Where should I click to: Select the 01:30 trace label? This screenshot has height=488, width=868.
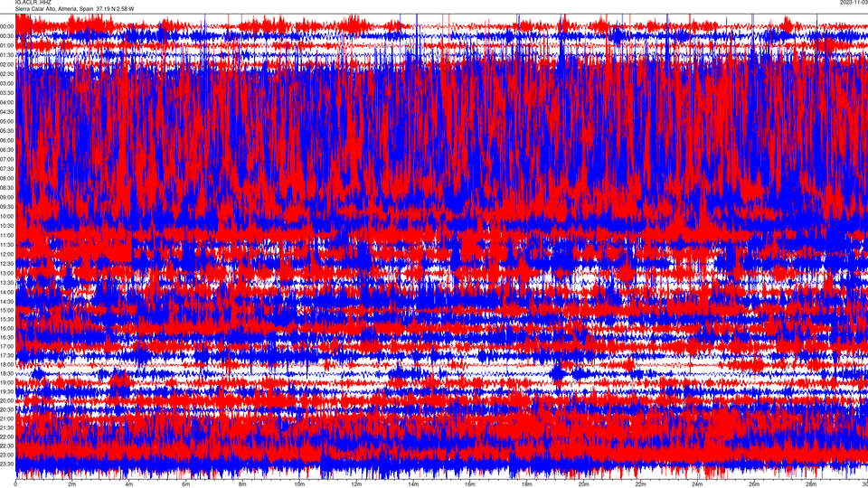[x=6, y=55]
